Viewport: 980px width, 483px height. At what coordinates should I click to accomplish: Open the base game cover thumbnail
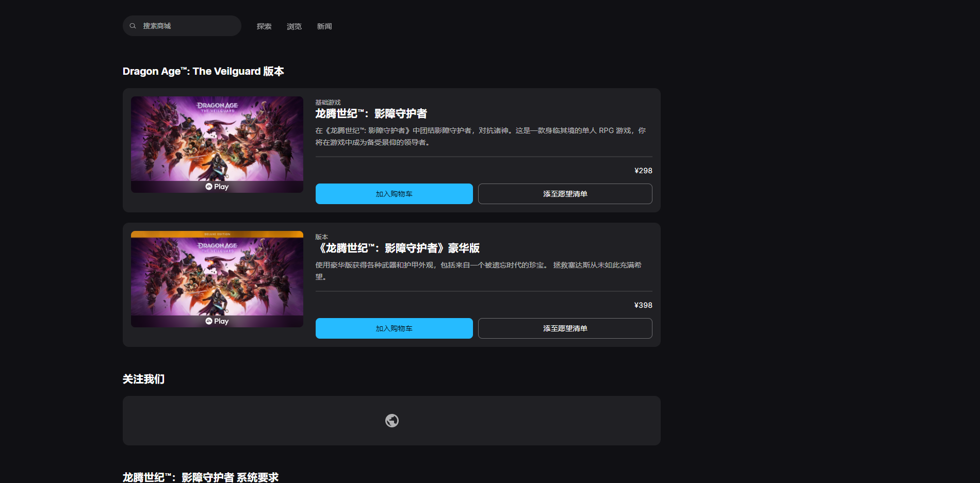(217, 144)
